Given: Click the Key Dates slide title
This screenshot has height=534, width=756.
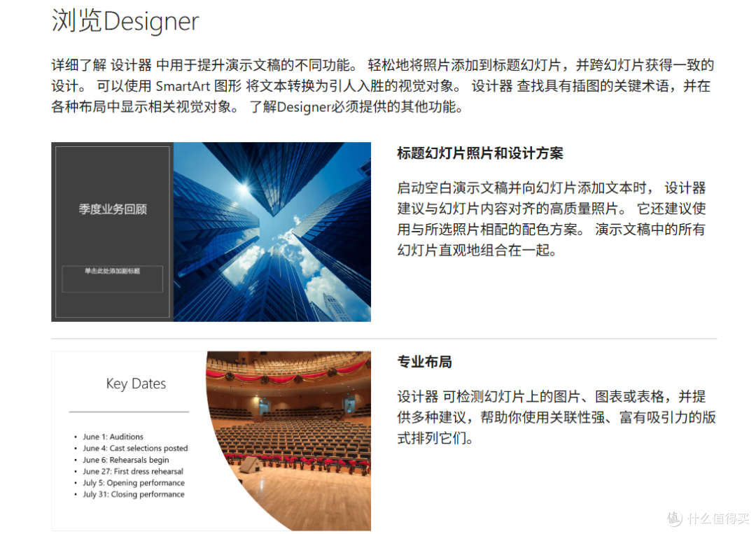Looking at the screenshot, I should pyautogui.click(x=136, y=384).
